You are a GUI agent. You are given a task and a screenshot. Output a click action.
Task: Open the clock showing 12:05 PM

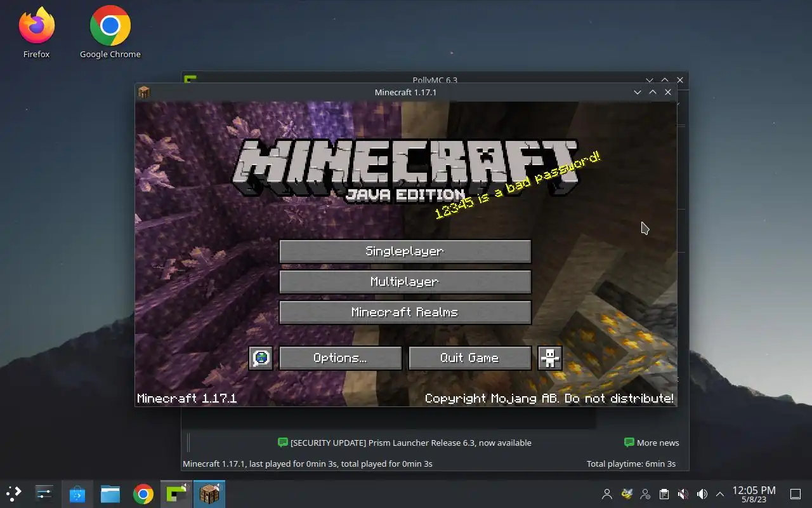click(754, 494)
